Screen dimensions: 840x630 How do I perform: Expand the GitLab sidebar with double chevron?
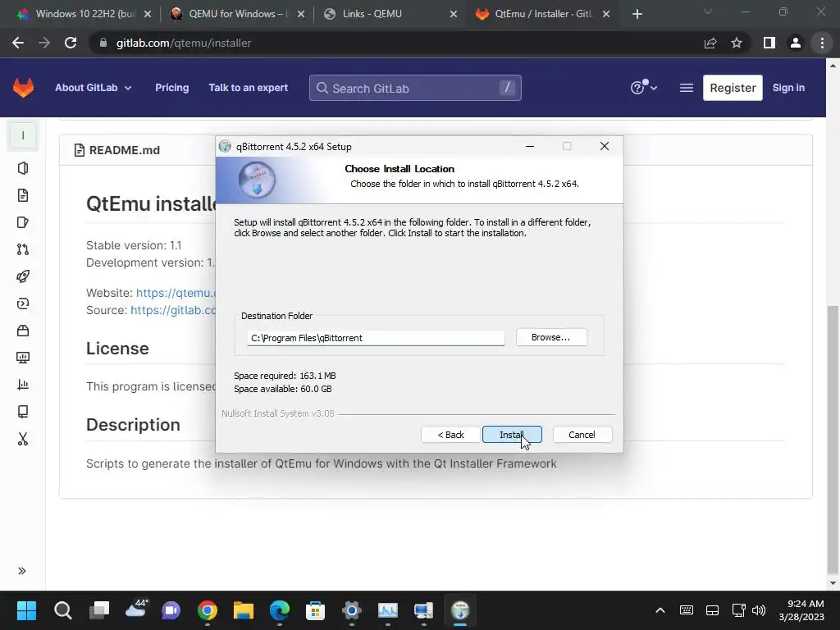click(22, 571)
